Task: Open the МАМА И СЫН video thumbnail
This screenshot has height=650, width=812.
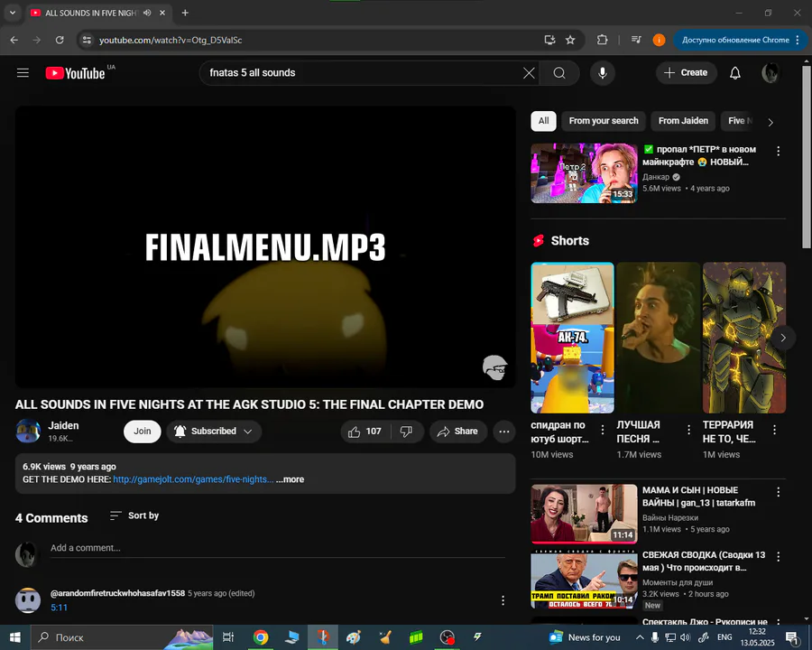Action: (x=584, y=514)
